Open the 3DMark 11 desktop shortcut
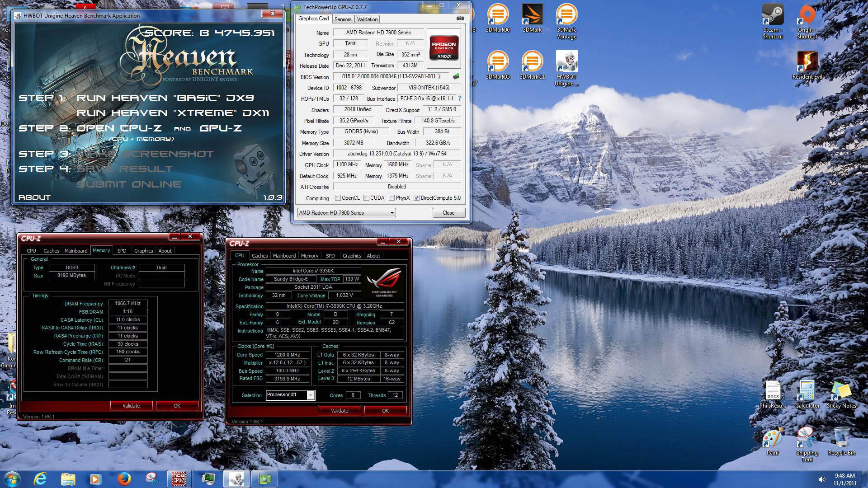Viewport: 868px width, 488px height. coord(532,65)
